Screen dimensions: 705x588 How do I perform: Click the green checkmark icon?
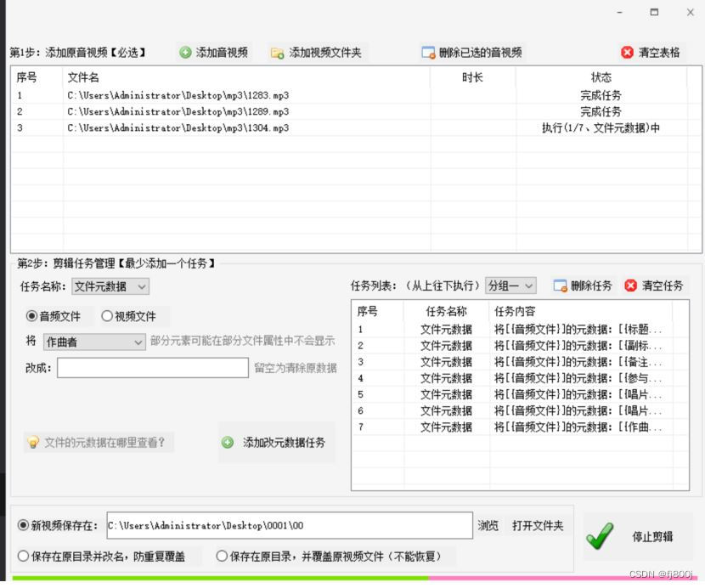click(x=601, y=536)
